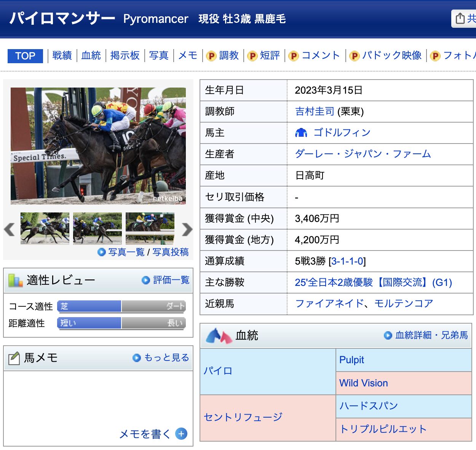The image size is (476, 450).
Task: Open the 3-1-1-0 record link
Action: click(x=347, y=261)
